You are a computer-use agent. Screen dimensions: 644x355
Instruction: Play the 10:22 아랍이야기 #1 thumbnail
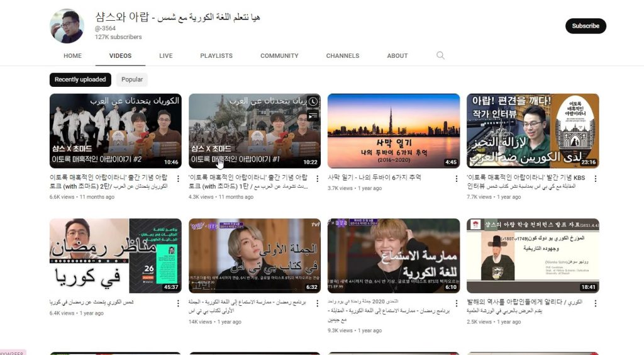pyautogui.click(x=255, y=131)
